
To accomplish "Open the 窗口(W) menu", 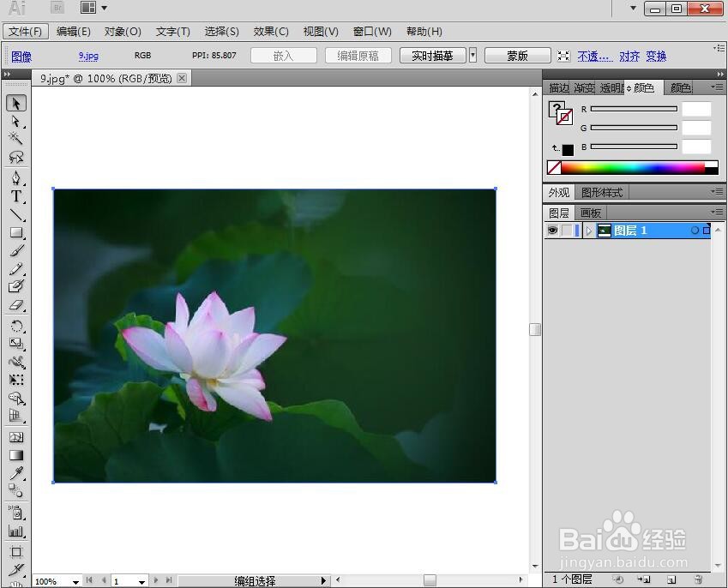I will click(372, 32).
